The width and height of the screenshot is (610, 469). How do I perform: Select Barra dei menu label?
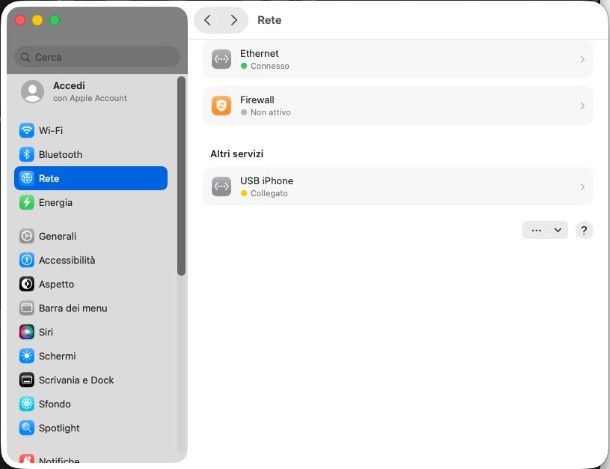[x=73, y=308]
